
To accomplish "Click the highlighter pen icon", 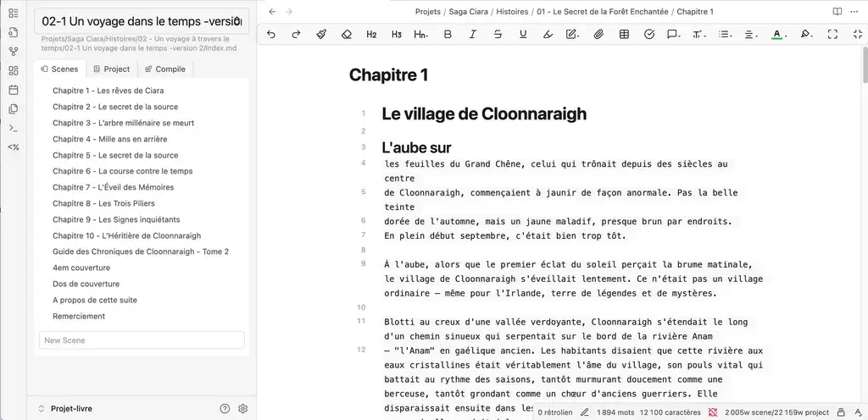I will (548, 35).
